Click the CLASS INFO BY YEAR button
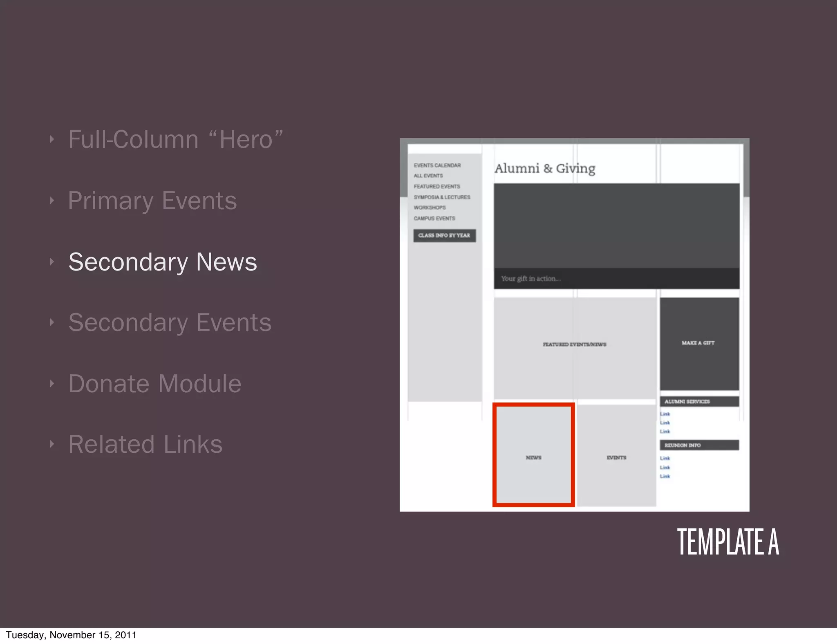Image resolution: width=837 pixels, height=644 pixels. pos(444,236)
